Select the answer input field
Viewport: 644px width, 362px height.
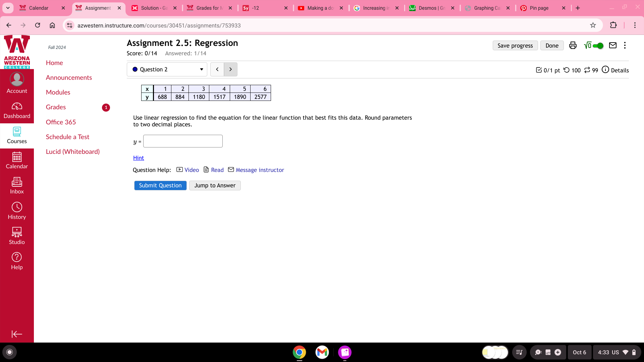[183, 141]
